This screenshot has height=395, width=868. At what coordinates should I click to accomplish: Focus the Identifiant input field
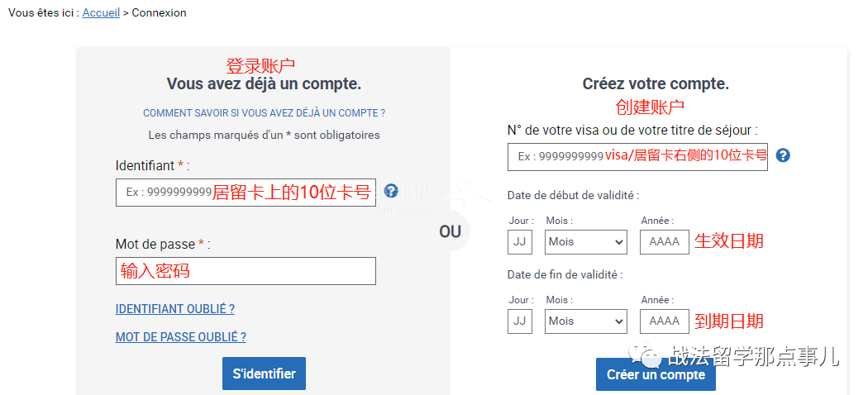pyautogui.click(x=246, y=192)
